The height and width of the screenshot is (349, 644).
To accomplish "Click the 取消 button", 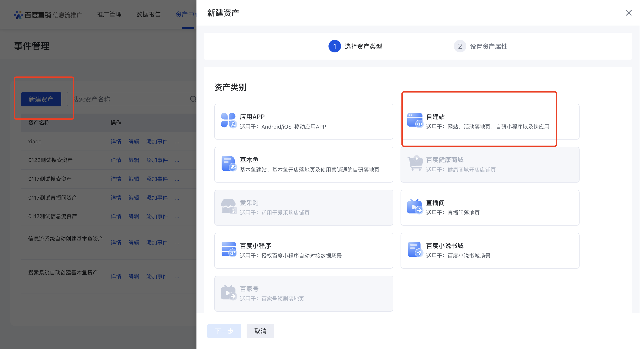I will [260, 331].
